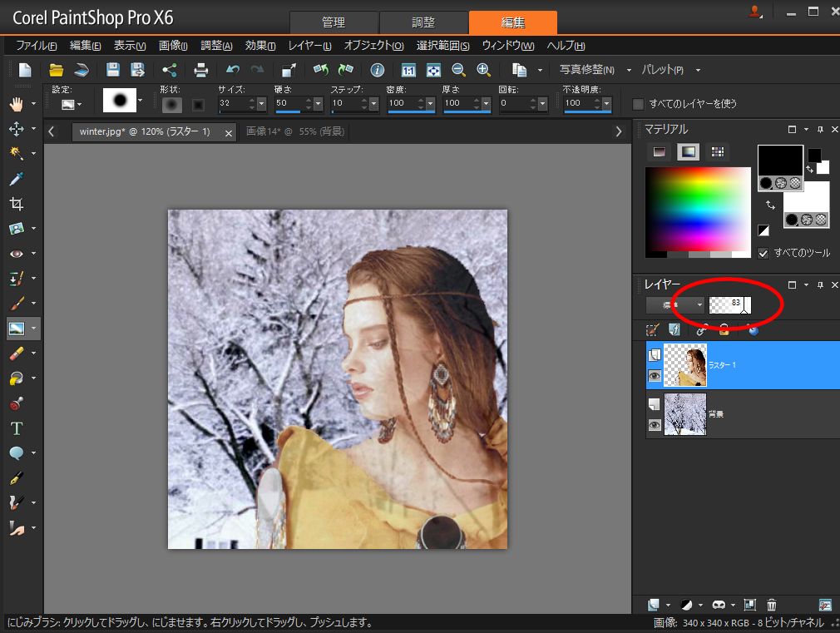Open the 効果 menu
Screen dimensions: 840x633
click(x=259, y=46)
